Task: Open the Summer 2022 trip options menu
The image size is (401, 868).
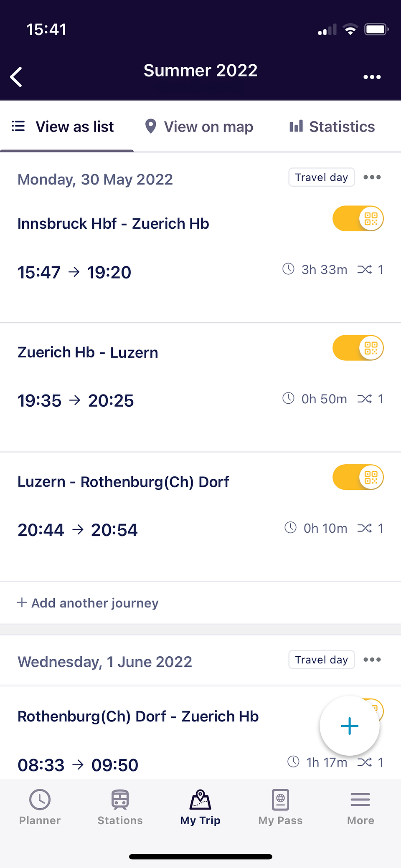Action: [x=372, y=77]
